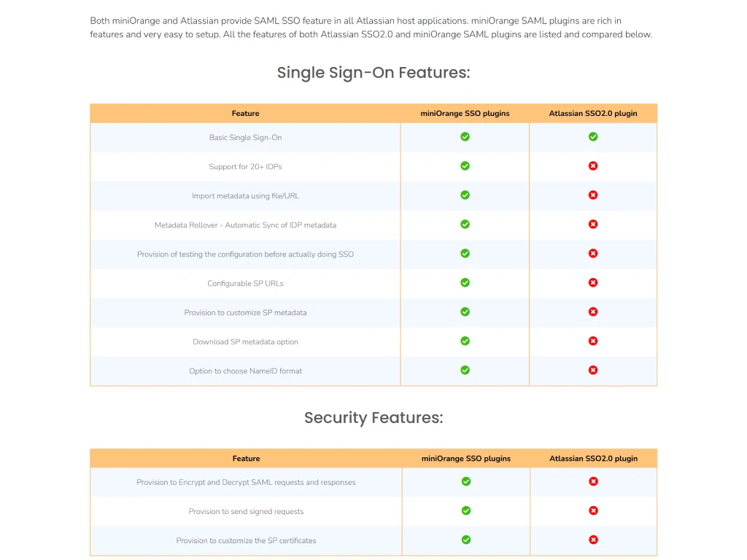Viewport: 747px width, 560px height.
Task: Click Atlassian red cross for customize SP metadata row
Action: coord(592,312)
